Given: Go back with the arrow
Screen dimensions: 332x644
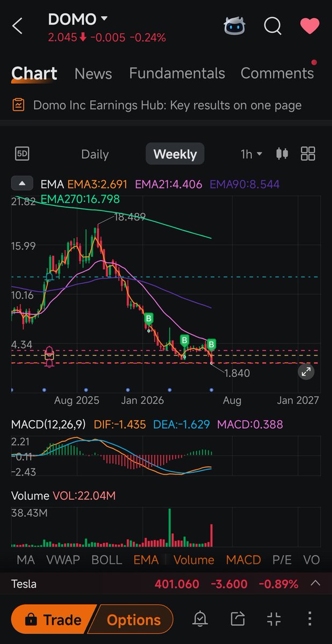Looking at the screenshot, I should [17, 26].
